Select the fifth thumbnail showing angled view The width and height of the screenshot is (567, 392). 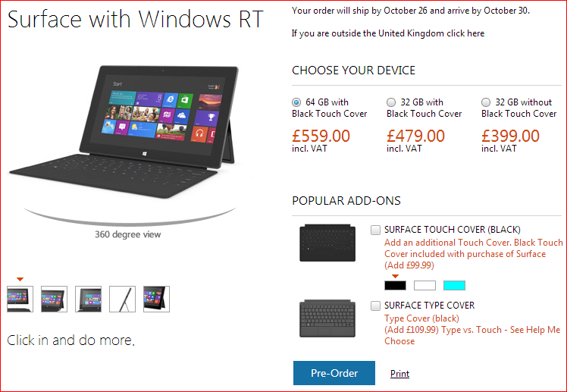tap(156, 299)
